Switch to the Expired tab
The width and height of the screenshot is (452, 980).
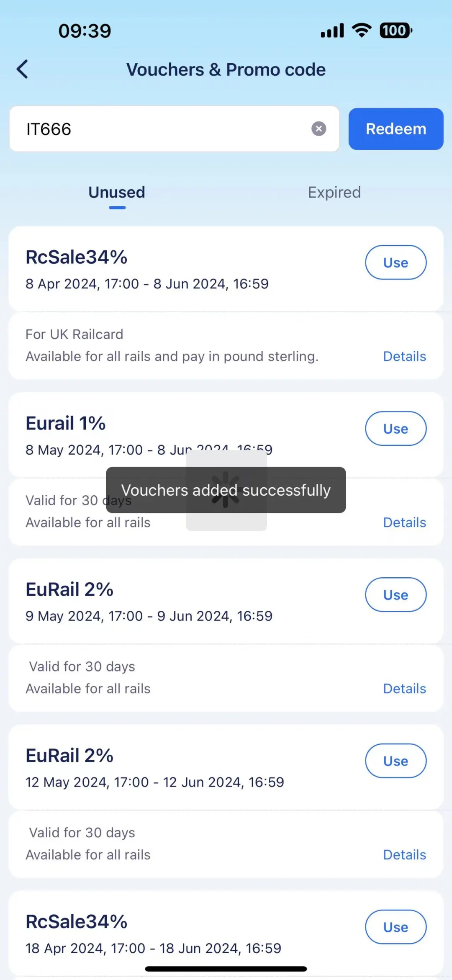point(334,193)
